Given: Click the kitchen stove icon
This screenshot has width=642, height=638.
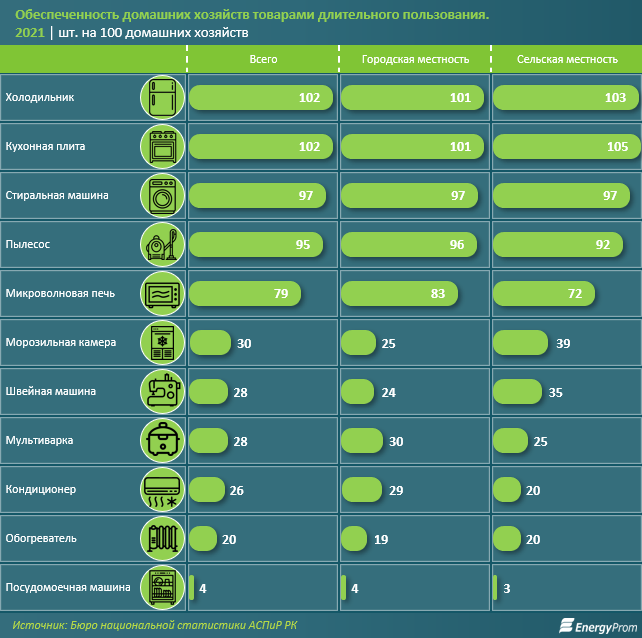Looking at the screenshot, I should click(162, 147).
